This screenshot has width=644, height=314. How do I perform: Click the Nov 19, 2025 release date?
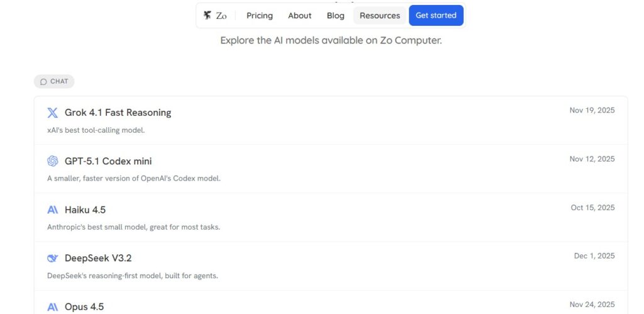point(592,110)
